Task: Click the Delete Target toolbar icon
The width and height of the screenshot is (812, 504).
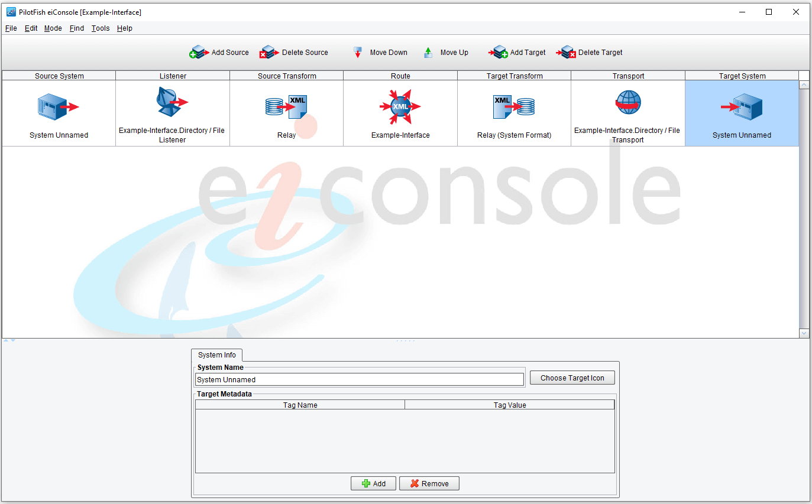Action: [566, 53]
